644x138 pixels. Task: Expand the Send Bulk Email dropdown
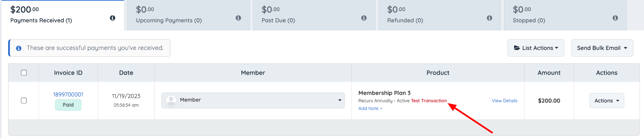point(602,48)
